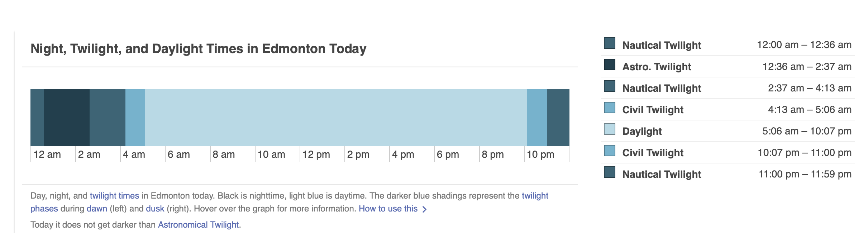The width and height of the screenshot is (868, 233).
Task: Click the Astro. Twilight legend color swatch
Action: pos(609,65)
